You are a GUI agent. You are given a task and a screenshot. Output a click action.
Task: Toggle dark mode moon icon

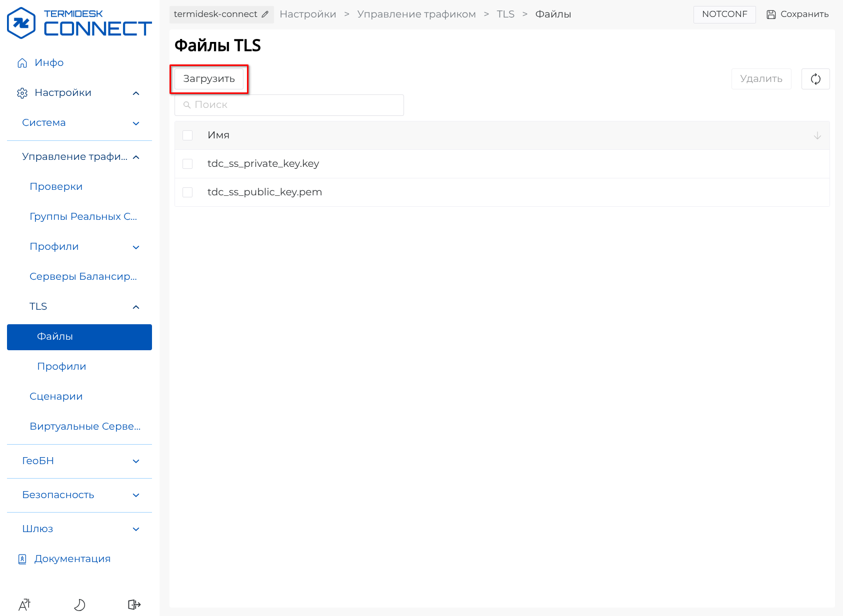79,605
